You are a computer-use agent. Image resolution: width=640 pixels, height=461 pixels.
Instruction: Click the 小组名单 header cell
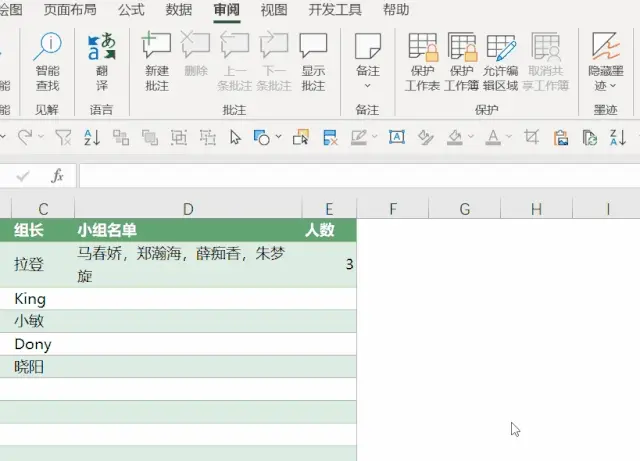point(188,230)
